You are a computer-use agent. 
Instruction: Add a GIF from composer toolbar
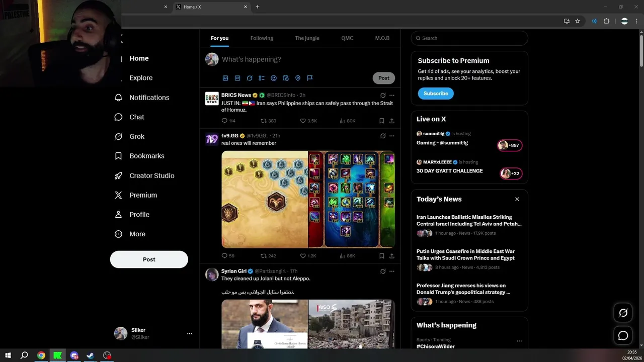point(237,78)
